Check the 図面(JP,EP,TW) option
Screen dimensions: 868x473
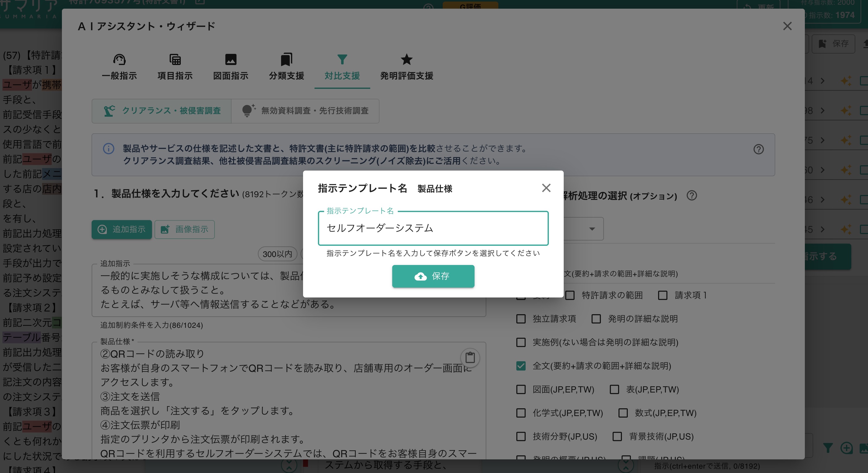pyautogui.click(x=521, y=390)
